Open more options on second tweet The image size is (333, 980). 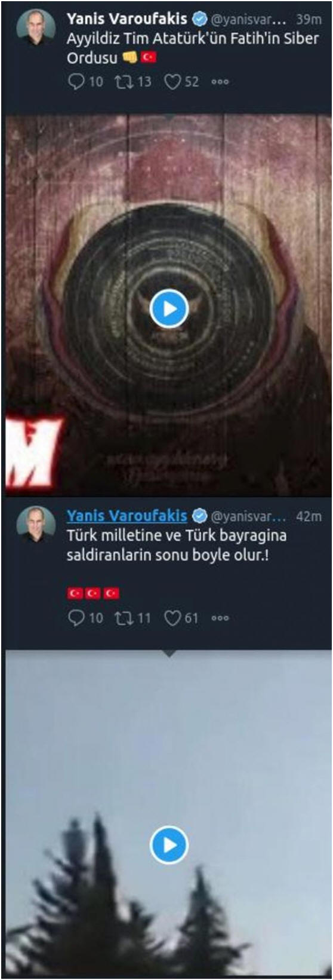pyautogui.click(x=220, y=618)
